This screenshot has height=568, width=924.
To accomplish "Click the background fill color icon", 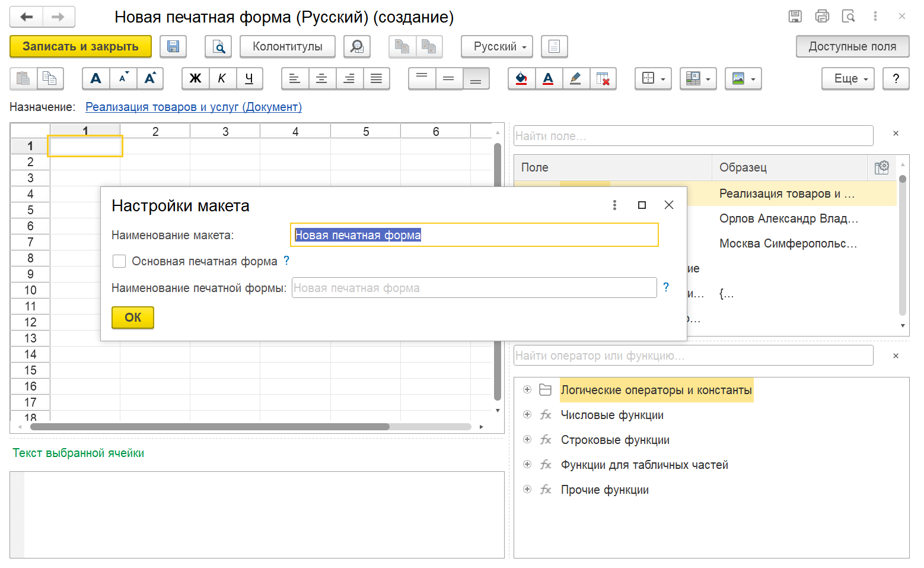I will [x=521, y=78].
